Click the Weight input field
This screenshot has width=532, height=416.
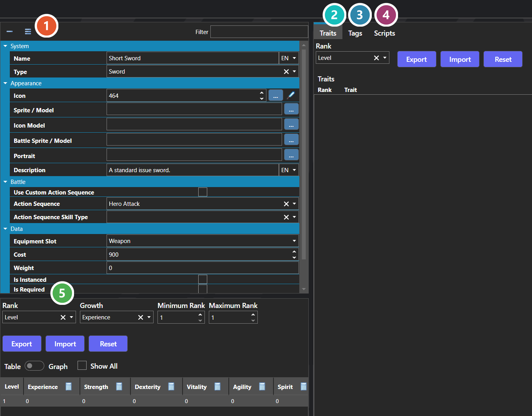click(203, 268)
